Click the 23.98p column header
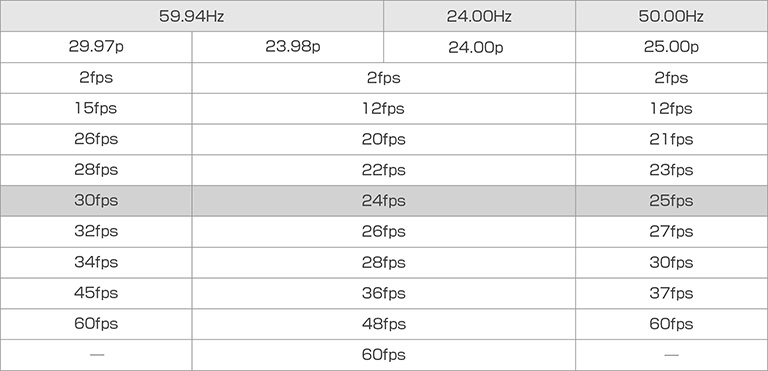The width and height of the screenshot is (768, 371). click(288, 47)
